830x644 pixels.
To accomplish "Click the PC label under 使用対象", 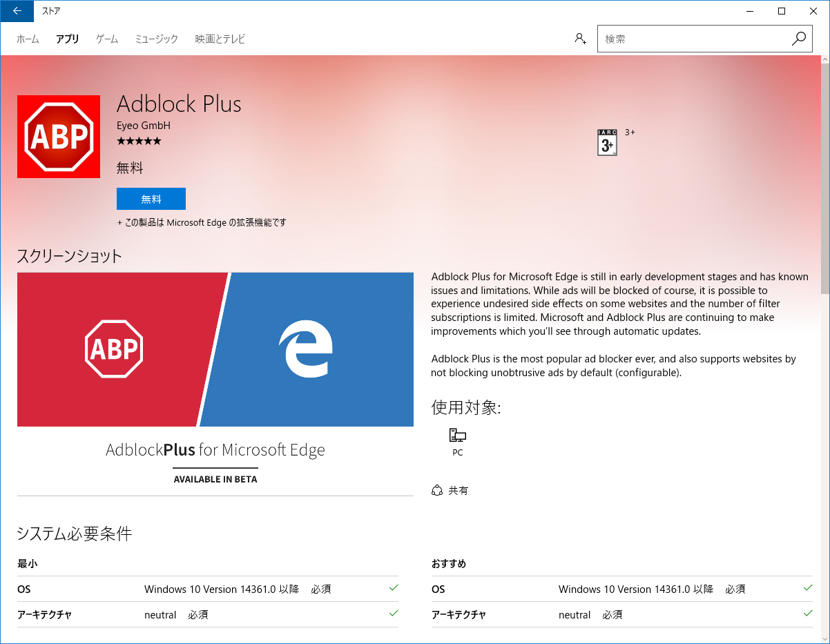I will [458, 453].
